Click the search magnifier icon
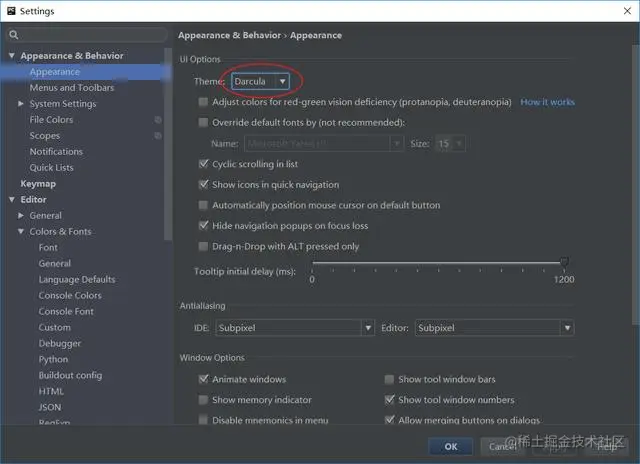This screenshot has width=640, height=464. point(13,35)
